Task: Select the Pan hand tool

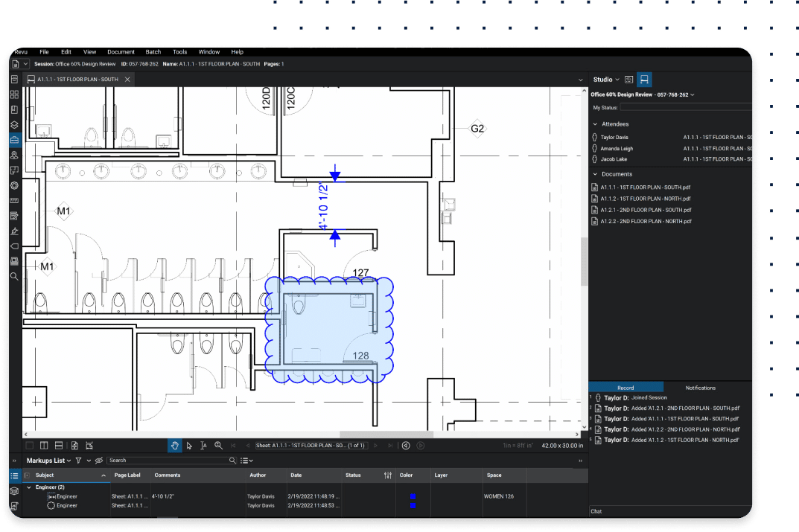Action: tap(175, 446)
